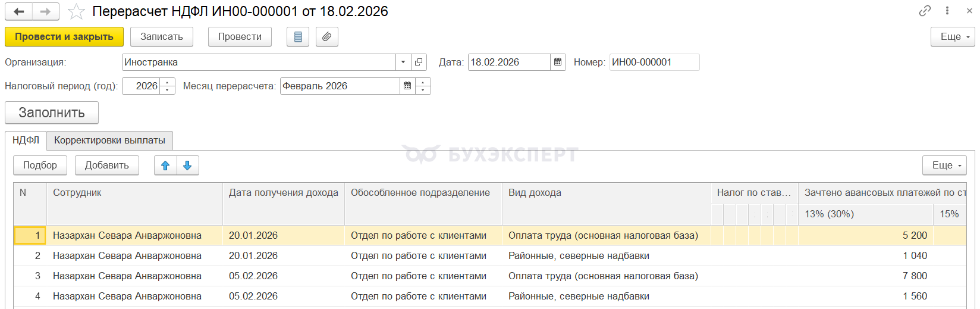Click the forward navigation arrow
Screen dimensions: 980x309
tap(46, 11)
